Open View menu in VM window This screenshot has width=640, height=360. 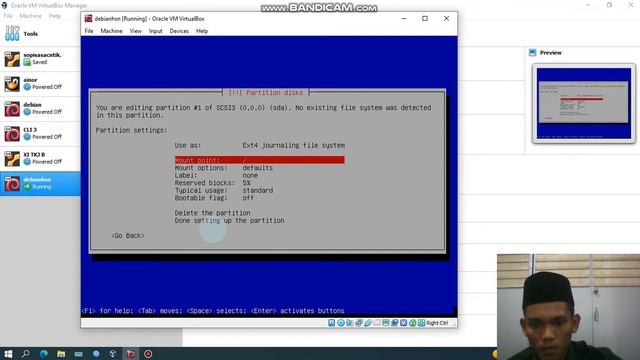click(x=136, y=31)
